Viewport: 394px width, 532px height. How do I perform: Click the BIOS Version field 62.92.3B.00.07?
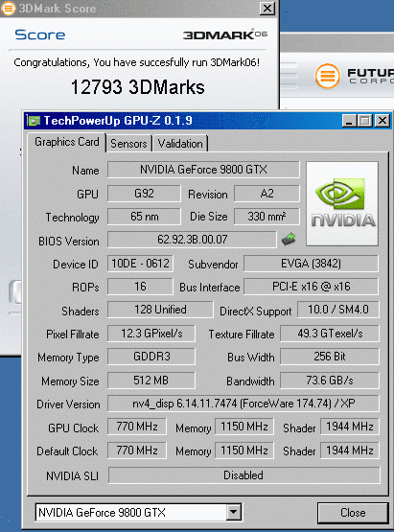coord(192,240)
